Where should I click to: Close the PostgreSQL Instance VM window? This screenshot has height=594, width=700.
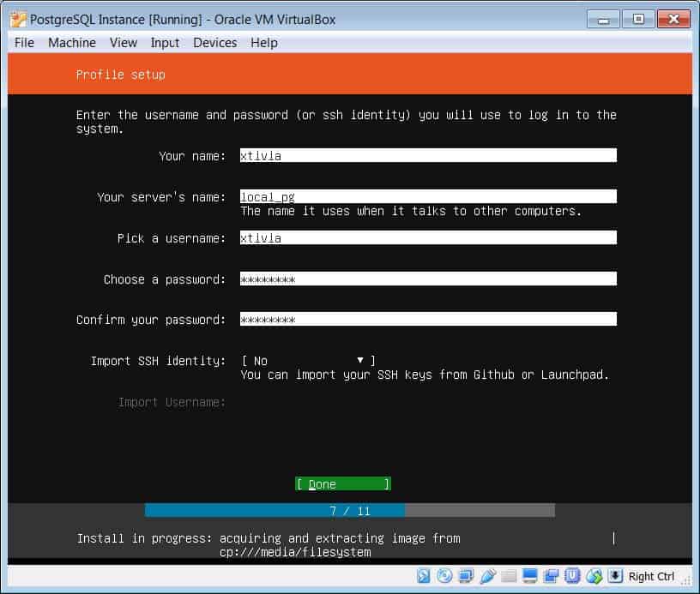coord(673,20)
